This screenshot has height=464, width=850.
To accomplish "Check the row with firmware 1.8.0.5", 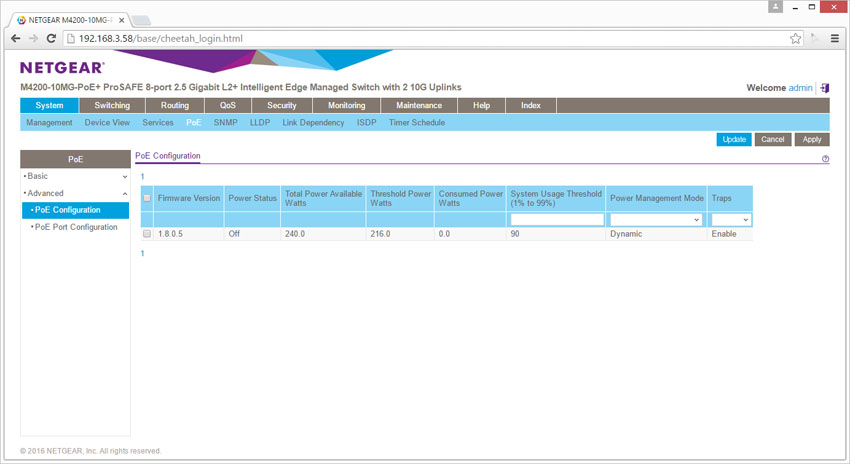I will (x=147, y=234).
